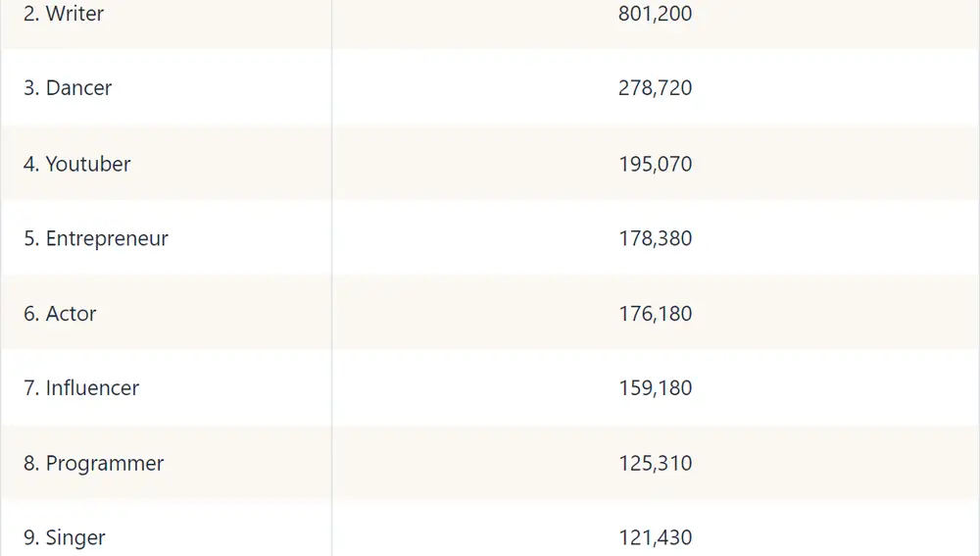
Task: Click the column divider beside Actor
Action: pos(332,314)
